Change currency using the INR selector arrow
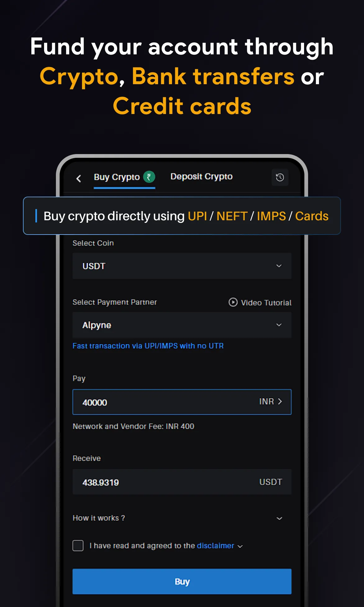The width and height of the screenshot is (364, 607). [280, 402]
